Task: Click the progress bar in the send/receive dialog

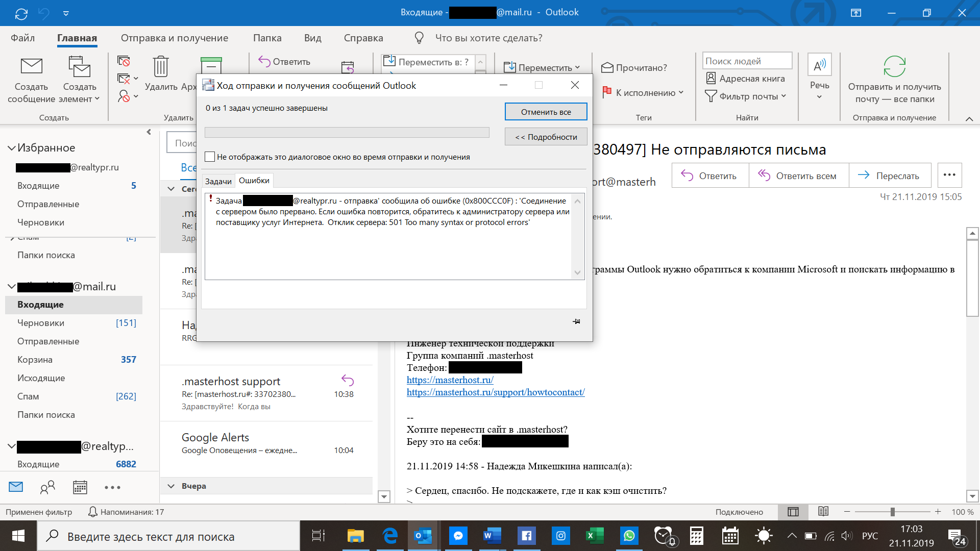Action: click(x=347, y=133)
